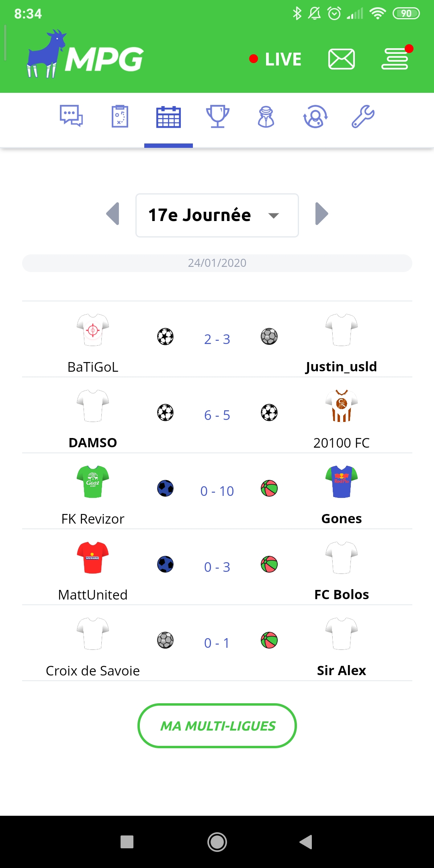Viewport: 434px width, 868px height.
Task: Expand the 17e Journée dropdown
Action: point(217,215)
